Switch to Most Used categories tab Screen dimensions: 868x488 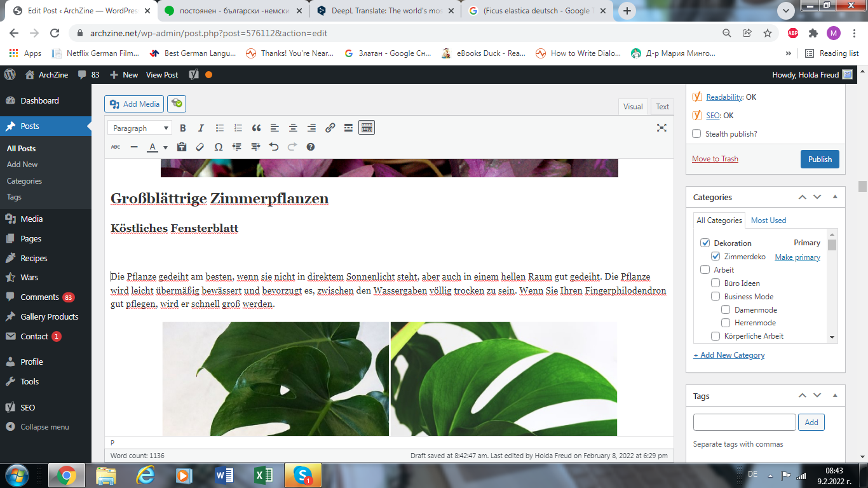768,220
